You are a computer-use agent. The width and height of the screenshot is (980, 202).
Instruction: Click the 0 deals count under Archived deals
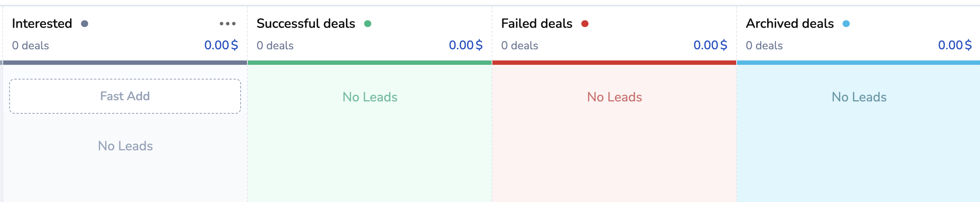click(764, 46)
